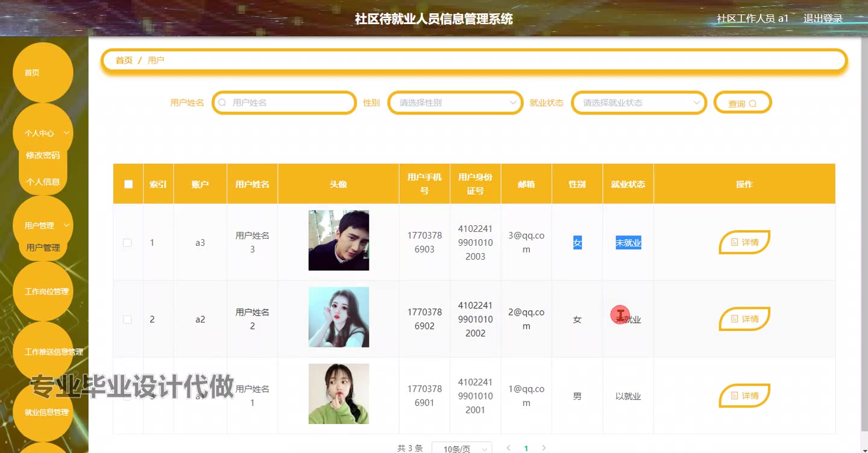This screenshot has width=868, height=453.
Task: Click the 性别 column header
Action: pos(577,184)
